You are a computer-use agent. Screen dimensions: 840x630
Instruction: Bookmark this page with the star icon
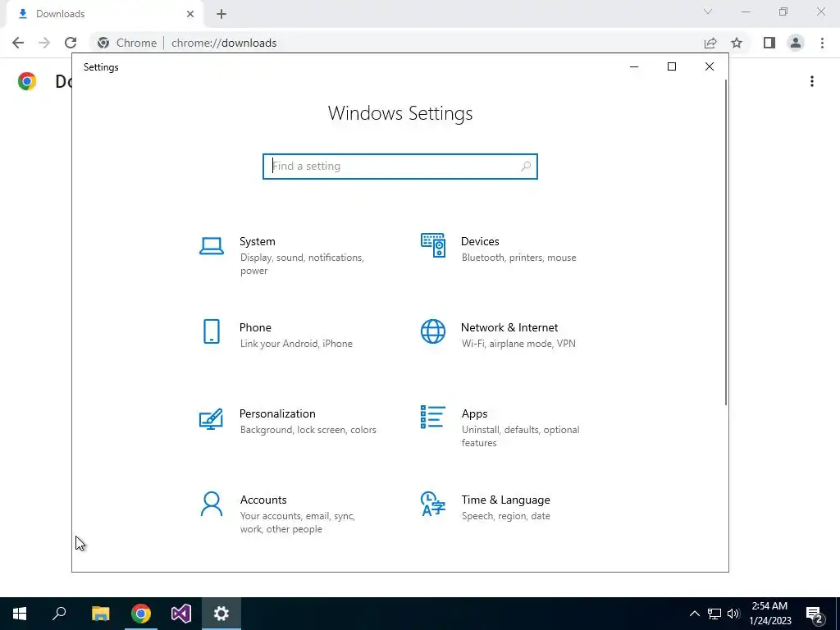point(737,43)
